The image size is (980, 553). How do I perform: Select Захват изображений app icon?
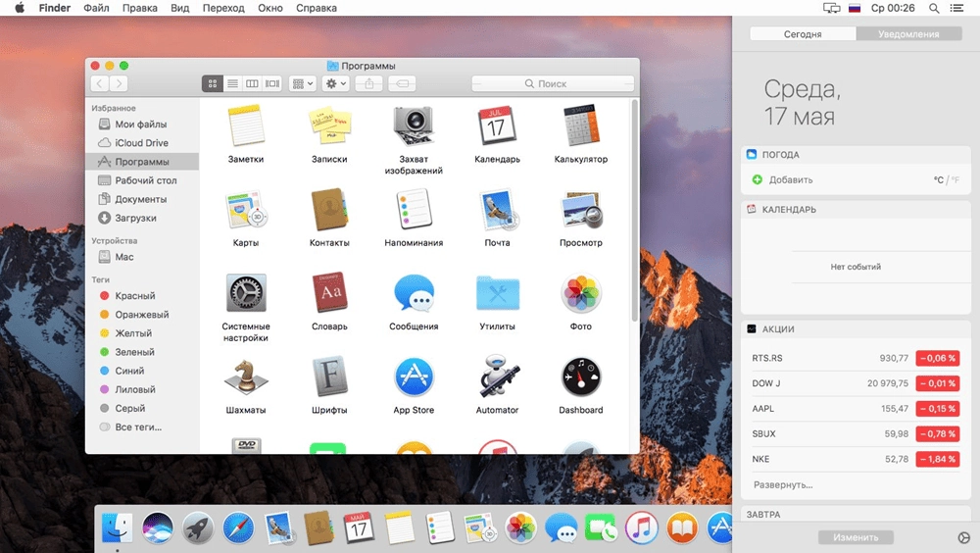(x=414, y=126)
